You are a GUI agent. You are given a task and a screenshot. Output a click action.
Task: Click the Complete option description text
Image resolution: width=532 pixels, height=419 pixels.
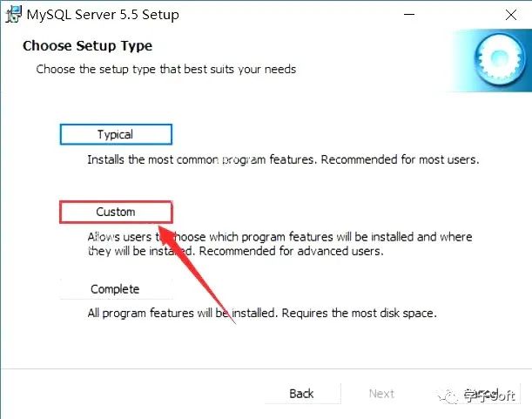(261, 313)
